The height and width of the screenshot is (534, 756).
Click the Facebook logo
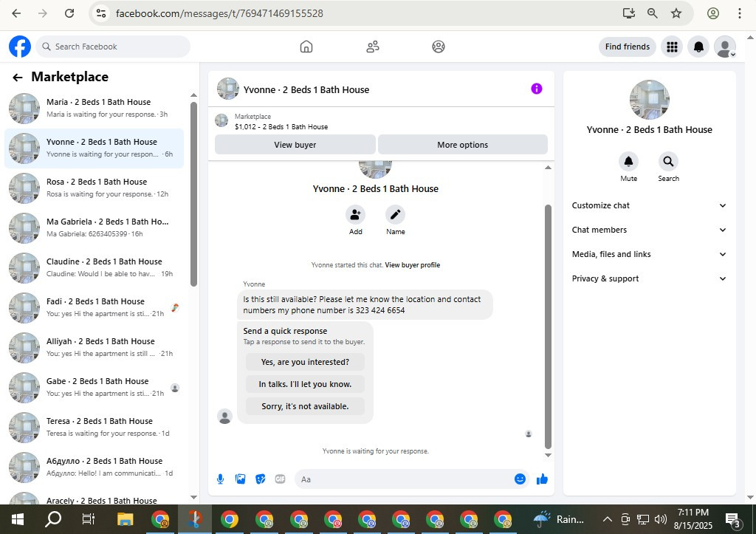coord(20,47)
